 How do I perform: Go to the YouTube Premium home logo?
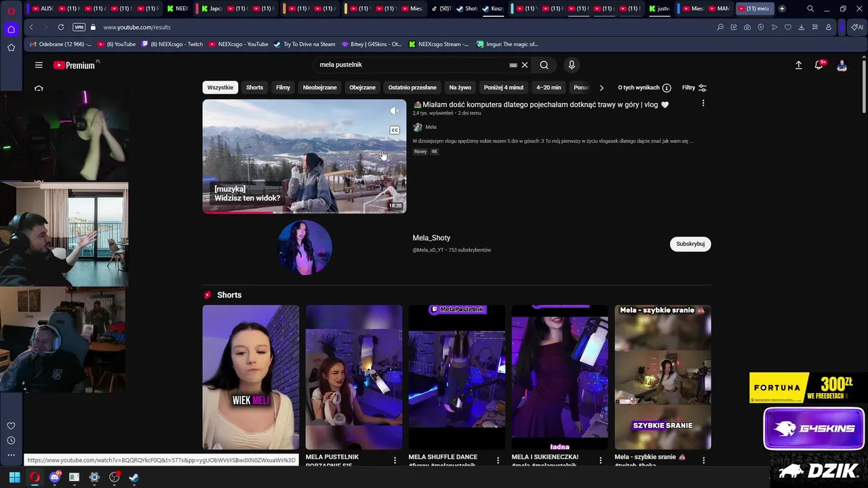tap(74, 65)
